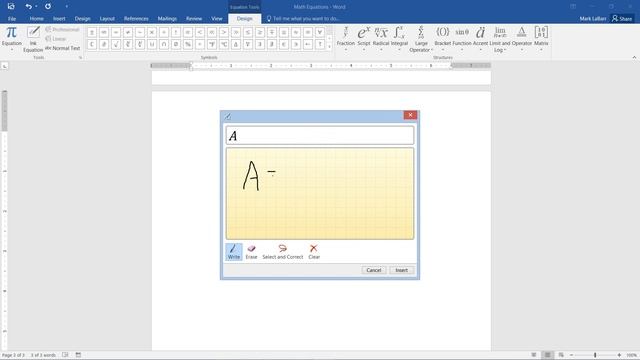The height and width of the screenshot is (360, 640).
Task: Toggle Normal Text option
Action: tap(62, 48)
